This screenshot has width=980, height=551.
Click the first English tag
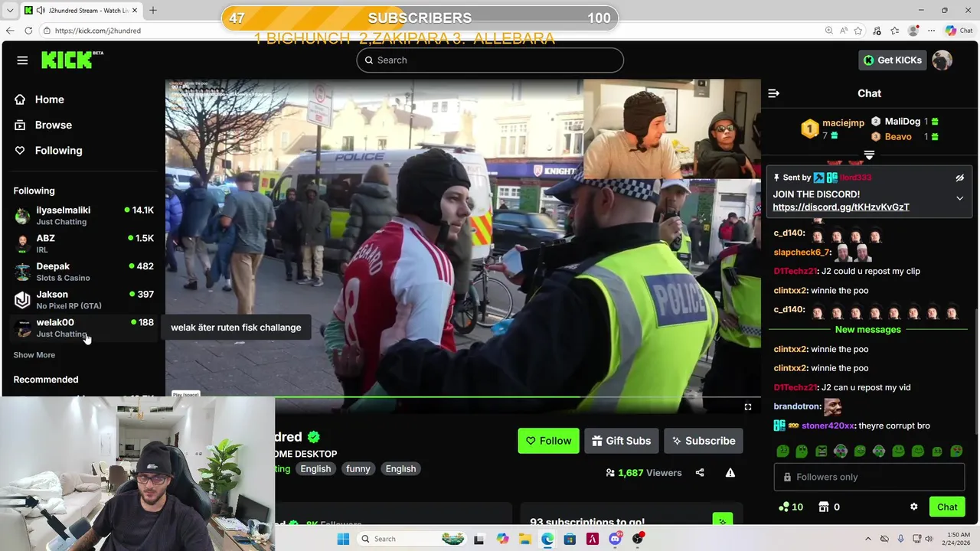[315, 469]
